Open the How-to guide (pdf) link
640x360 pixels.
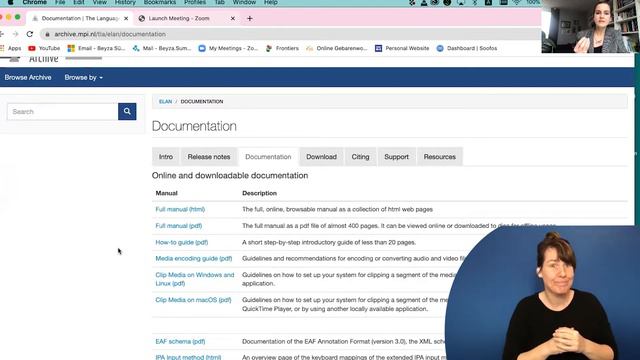182,242
